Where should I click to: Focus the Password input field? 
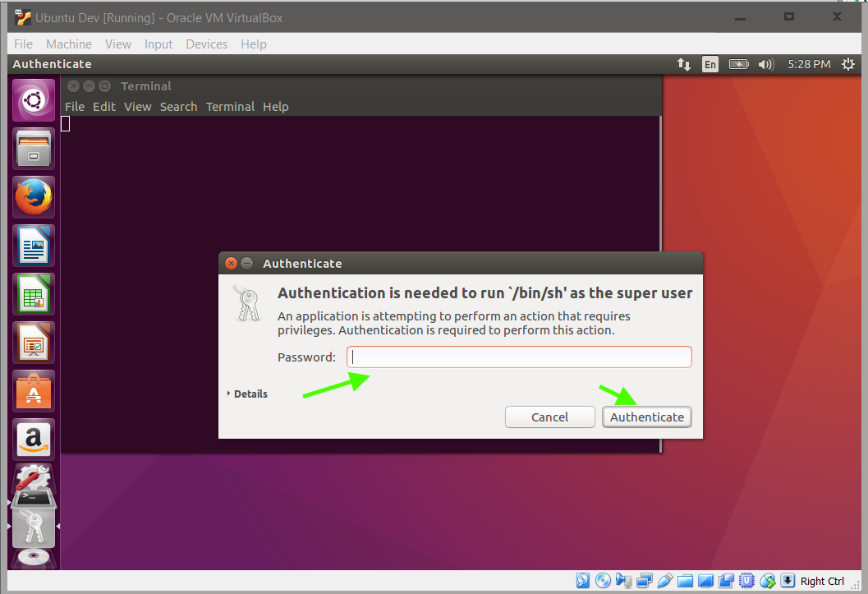coord(519,357)
